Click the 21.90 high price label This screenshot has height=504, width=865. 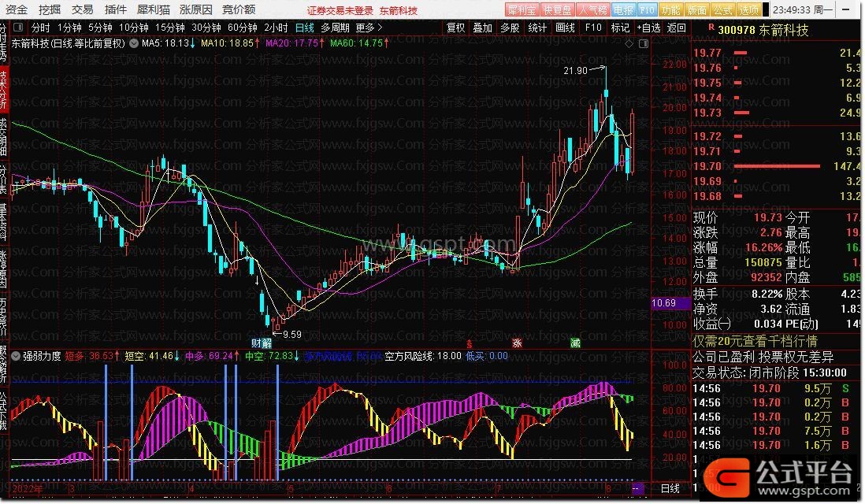575,71
